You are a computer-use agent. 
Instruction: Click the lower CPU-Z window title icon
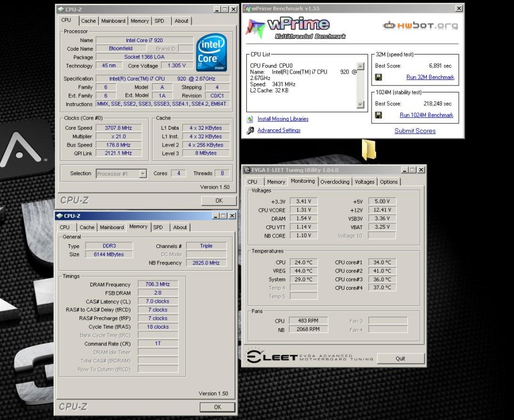pyautogui.click(x=60, y=216)
